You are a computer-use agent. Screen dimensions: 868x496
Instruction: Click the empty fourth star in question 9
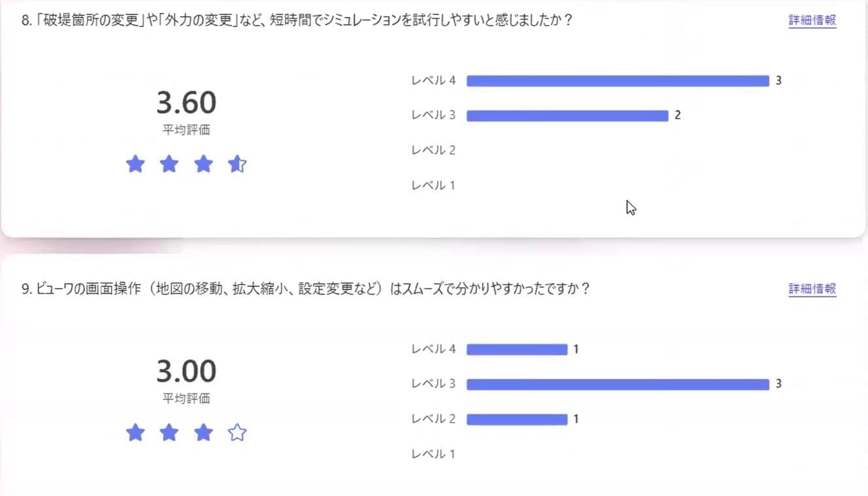pyautogui.click(x=237, y=433)
